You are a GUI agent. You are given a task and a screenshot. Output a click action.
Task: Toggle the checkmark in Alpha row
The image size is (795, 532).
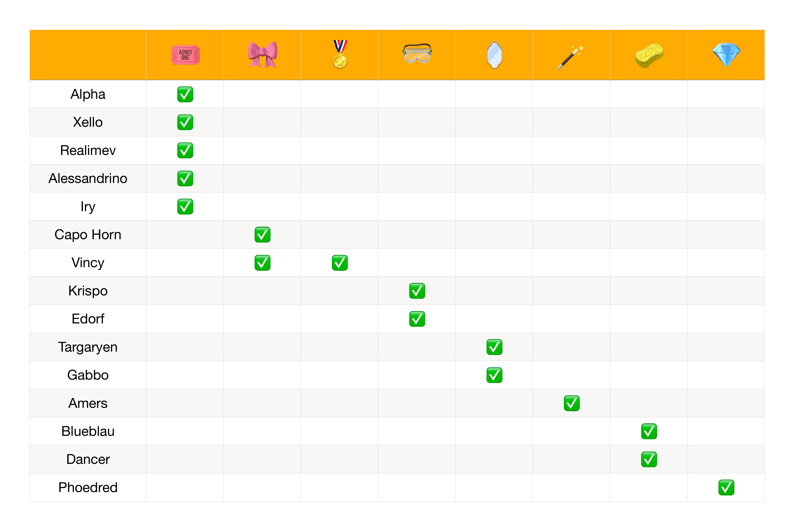point(185,94)
